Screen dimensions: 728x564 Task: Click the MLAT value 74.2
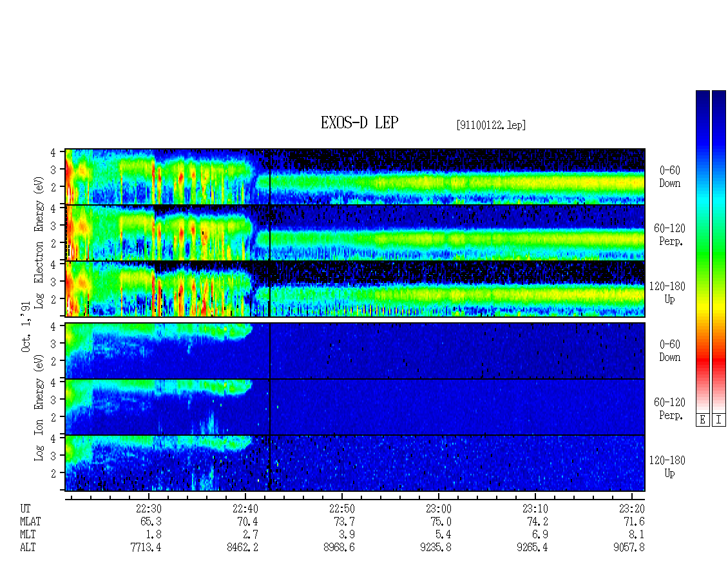pos(537,521)
